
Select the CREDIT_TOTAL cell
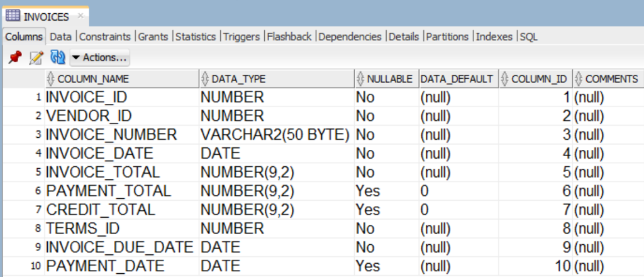pyautogui.click(x=121, y=210)
